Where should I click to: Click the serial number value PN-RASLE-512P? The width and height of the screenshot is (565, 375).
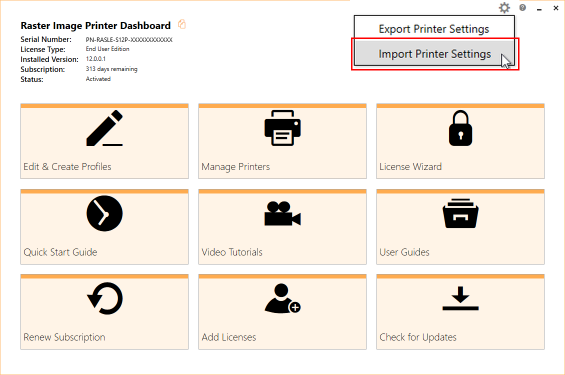coord(129,40)
